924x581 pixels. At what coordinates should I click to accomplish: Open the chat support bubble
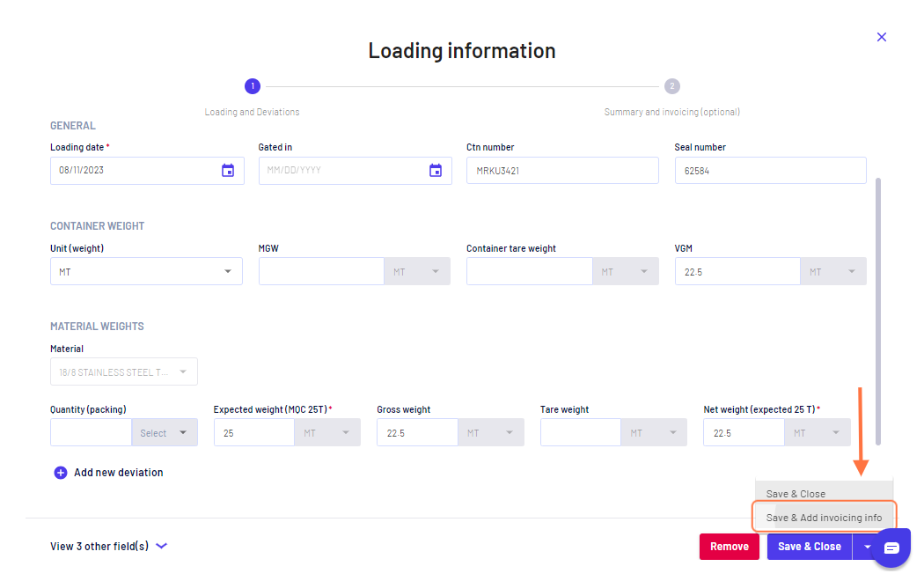[891, 548]
